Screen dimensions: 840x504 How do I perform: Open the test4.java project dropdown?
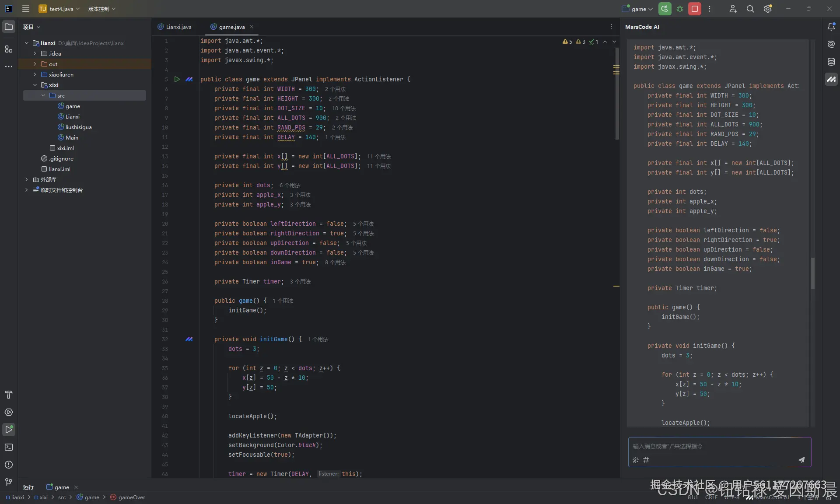(59, 9)
